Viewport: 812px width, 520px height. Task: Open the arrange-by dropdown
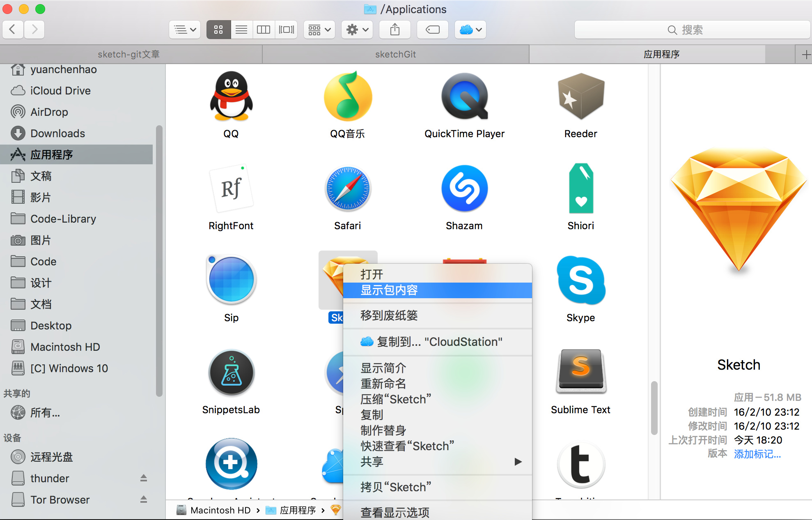[x=319, y=30]
